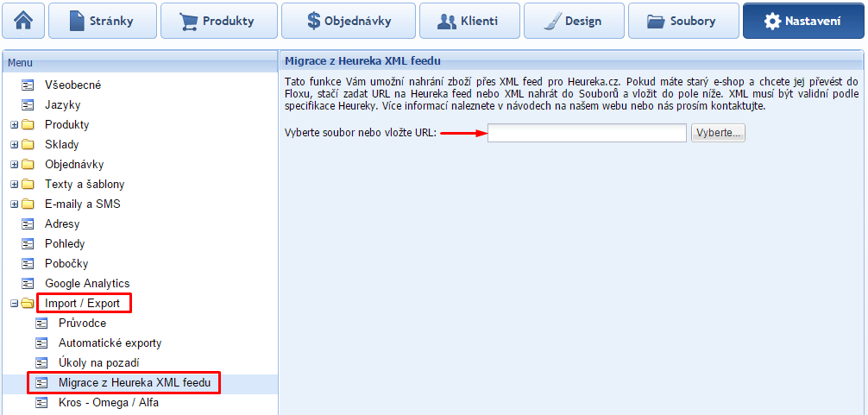Image resolution: width=868 pixels, height=415 pixels.
Task: Open Adresy settings
Action: 62,224
